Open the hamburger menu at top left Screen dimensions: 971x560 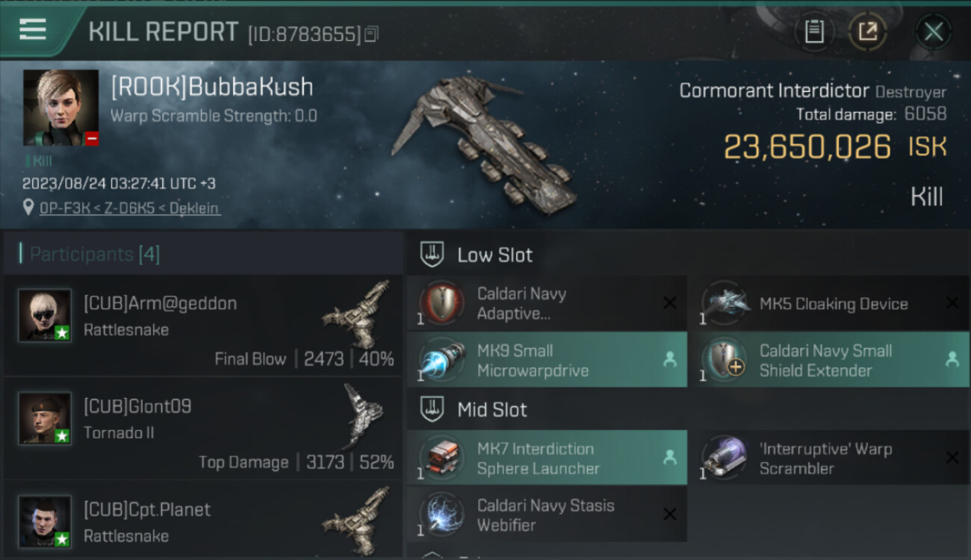(x=33, y=30)
